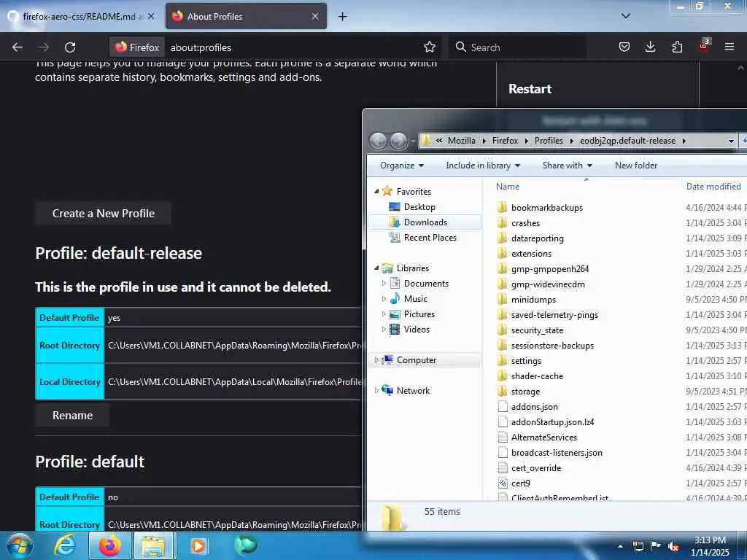Open the Firefox downloads panel
The width and height of the screenshot is (747, 560).
pos(650,47)
